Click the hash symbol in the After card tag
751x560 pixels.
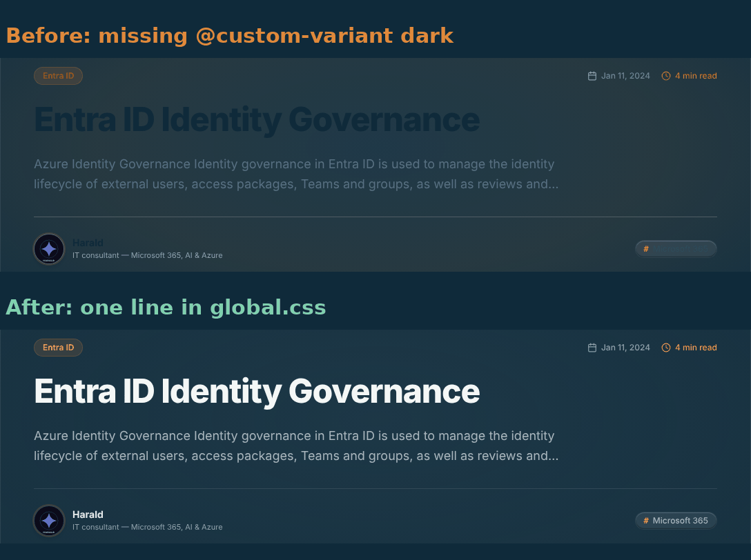click(645, 520)
